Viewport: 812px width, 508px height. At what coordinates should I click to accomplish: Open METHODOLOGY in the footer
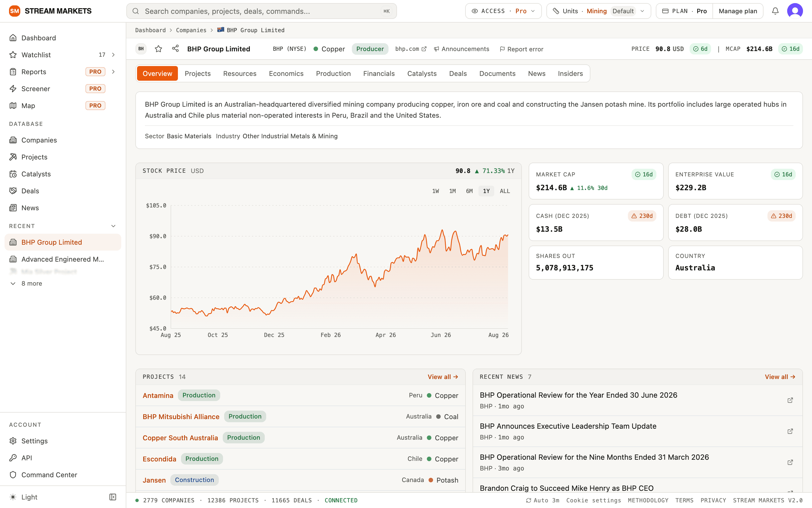coord(648,500)
